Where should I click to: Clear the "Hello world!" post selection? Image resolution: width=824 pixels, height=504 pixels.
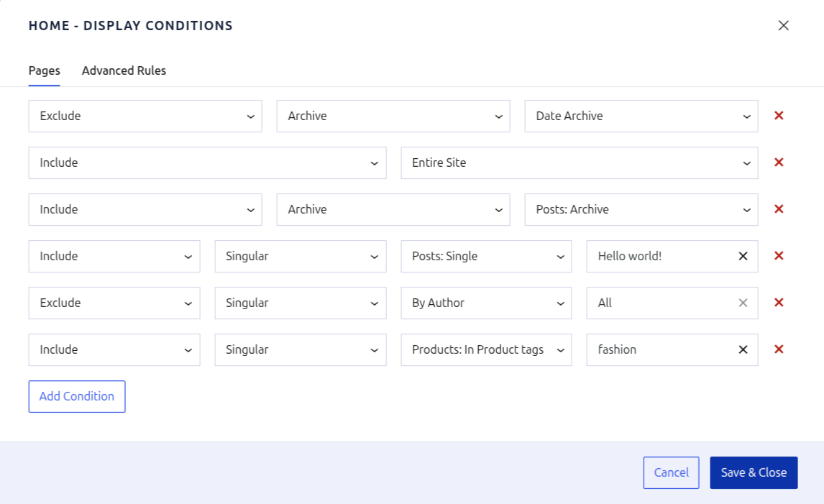coord(742,256)
